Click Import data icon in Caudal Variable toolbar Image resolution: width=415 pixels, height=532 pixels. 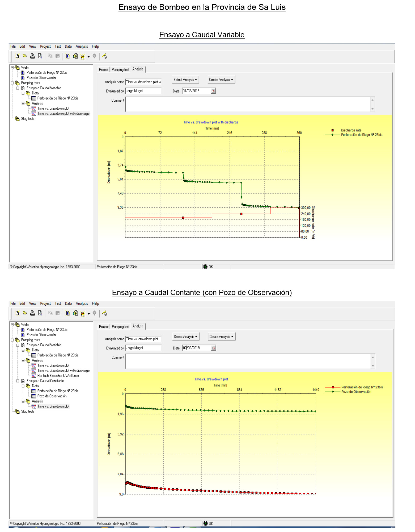pos(75,56)
